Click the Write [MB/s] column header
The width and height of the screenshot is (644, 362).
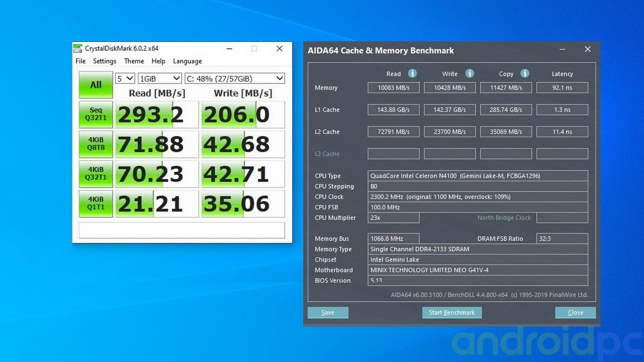pos(243,93)
